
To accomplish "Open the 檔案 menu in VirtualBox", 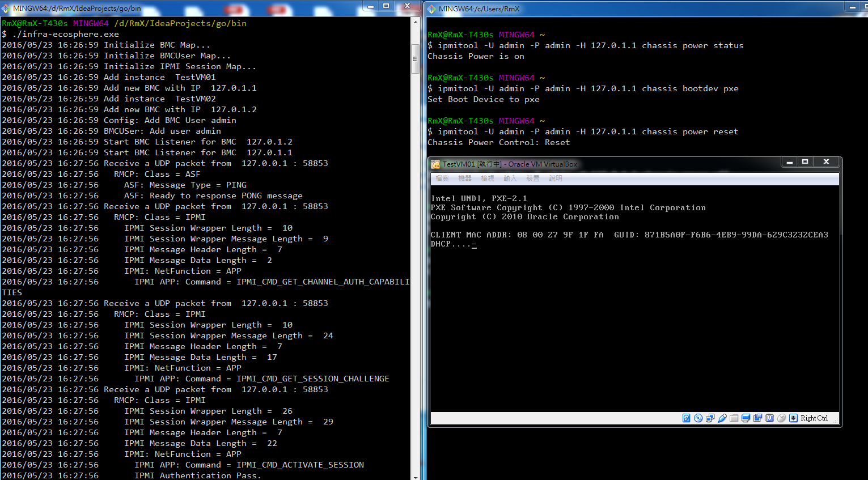I will [442, 179].
